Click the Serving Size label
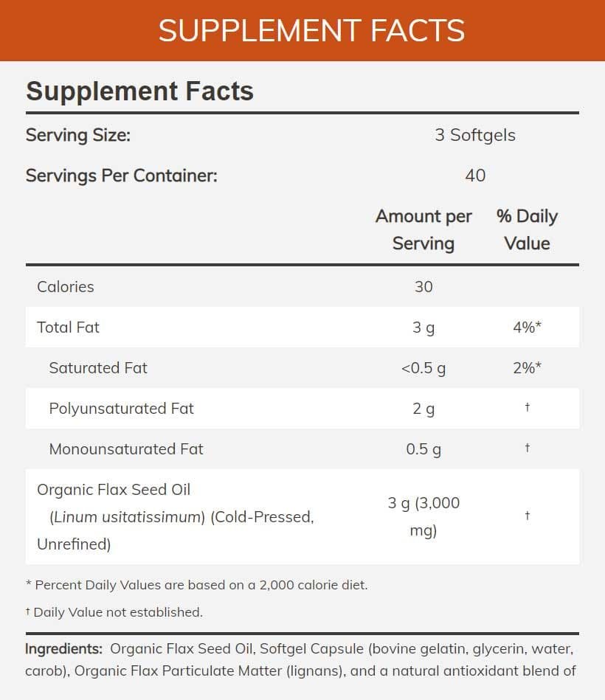 point(78,135)
